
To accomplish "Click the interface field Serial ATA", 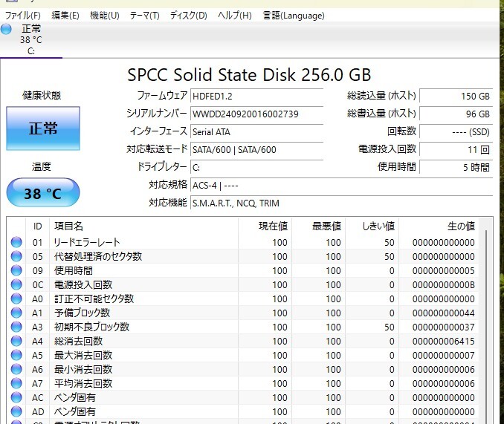I will (x=256, y=132).
